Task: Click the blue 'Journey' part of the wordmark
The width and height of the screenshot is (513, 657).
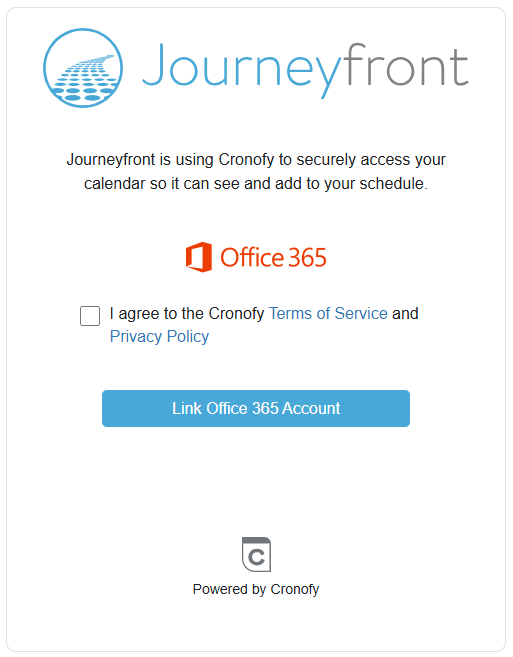Action: [x=243, y=71]
